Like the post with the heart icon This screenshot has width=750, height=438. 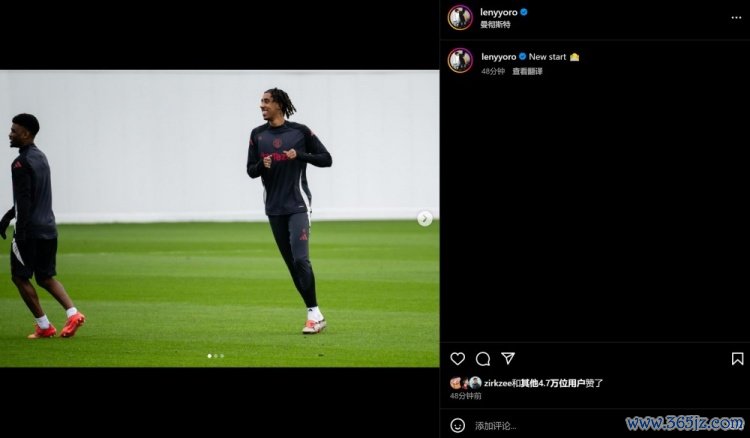click(457, 359)
